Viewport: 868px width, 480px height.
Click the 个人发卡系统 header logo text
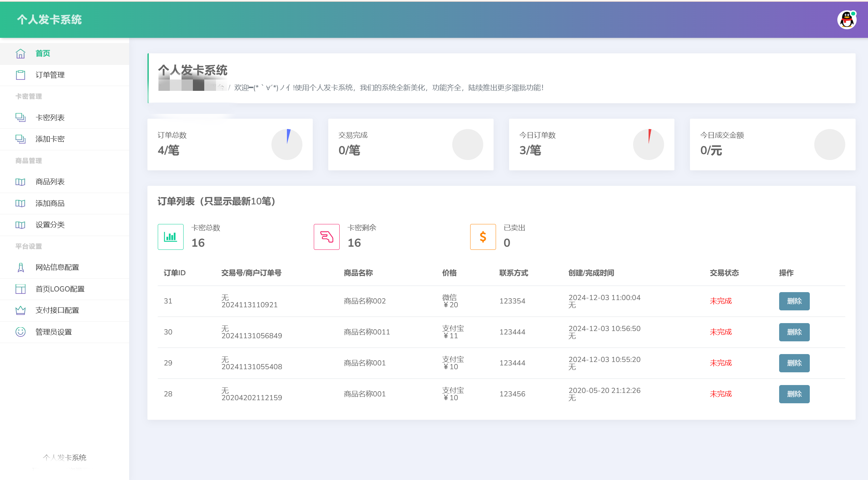49,20
